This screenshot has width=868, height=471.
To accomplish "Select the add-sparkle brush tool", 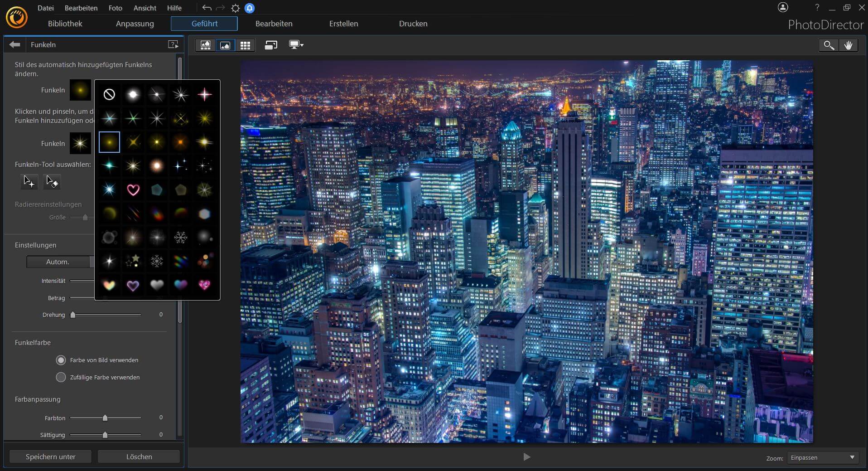I will point(29,182).
